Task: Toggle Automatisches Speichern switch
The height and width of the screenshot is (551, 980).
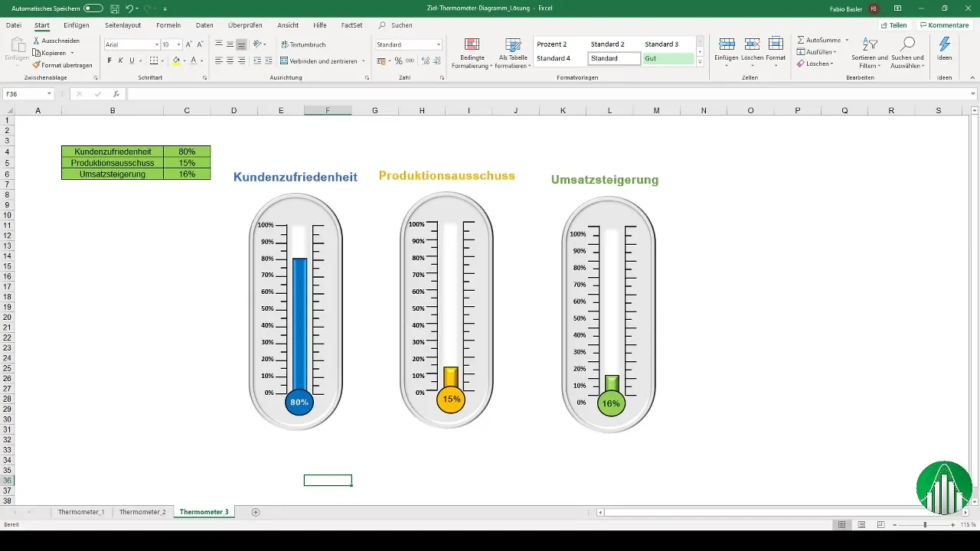Action: [x=93, y=8]
